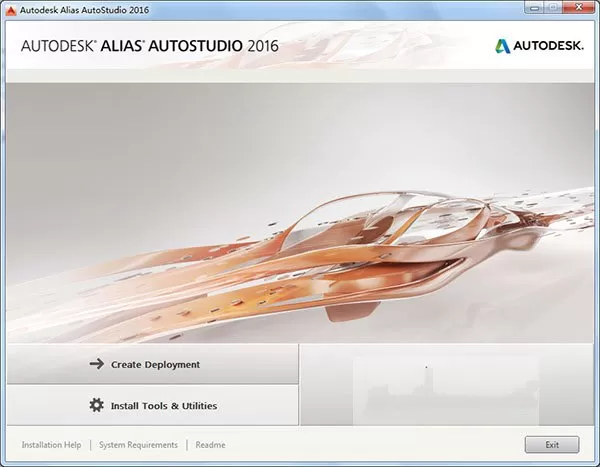600x467 pixels.
Task: Click the concept car splash image
Action: pos(300,213)
